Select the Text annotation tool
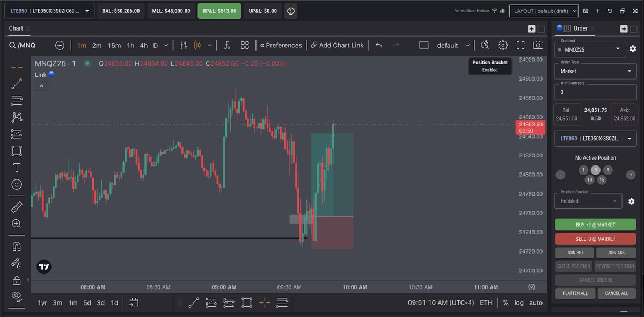 [17, 167]
